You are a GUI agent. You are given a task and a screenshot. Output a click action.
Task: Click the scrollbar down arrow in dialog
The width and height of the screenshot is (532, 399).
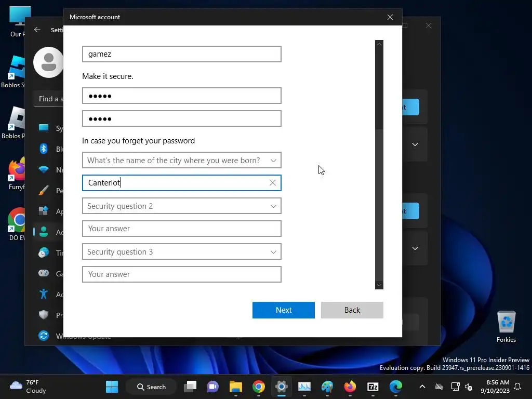pos(379,285)
